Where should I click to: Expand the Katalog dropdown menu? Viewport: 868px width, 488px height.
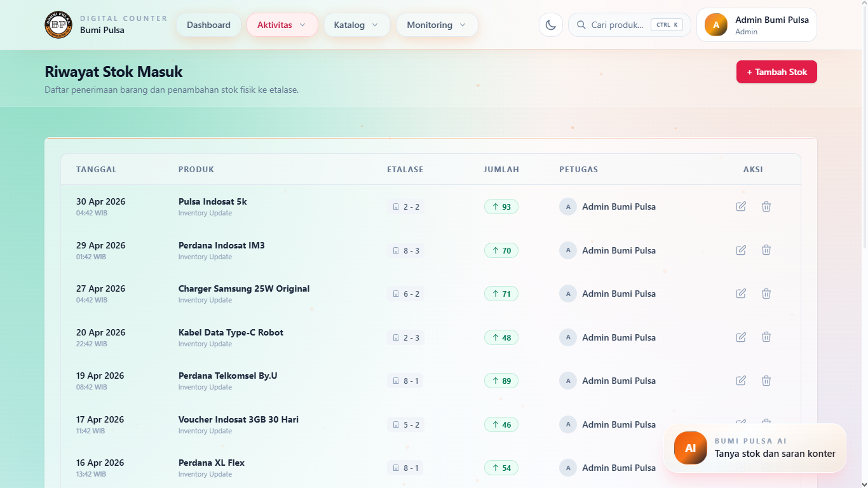coord(357,25)
